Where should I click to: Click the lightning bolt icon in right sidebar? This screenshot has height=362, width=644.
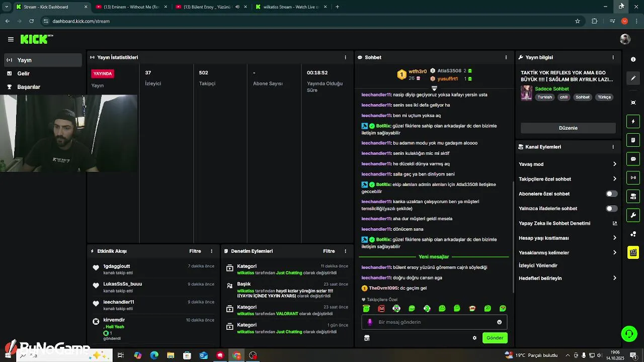pyautogui.click(x=633, y=121)
